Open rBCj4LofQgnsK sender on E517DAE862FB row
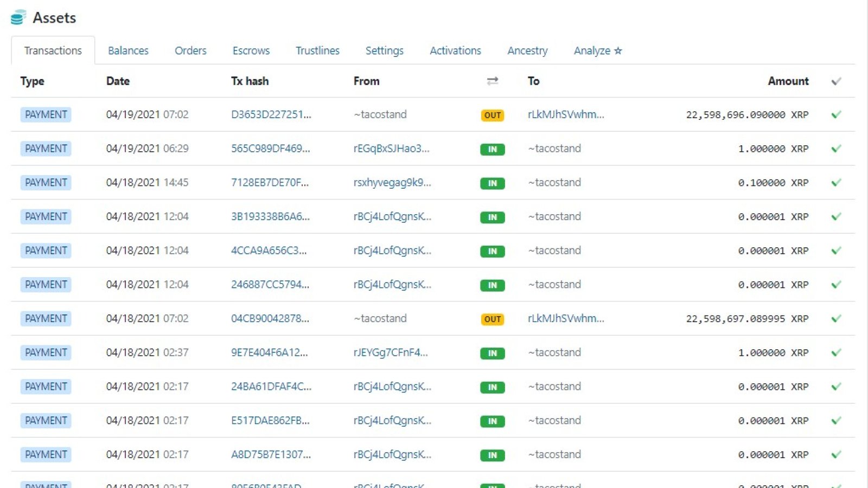This screenshot has width=868, height=488. (393, 421)
